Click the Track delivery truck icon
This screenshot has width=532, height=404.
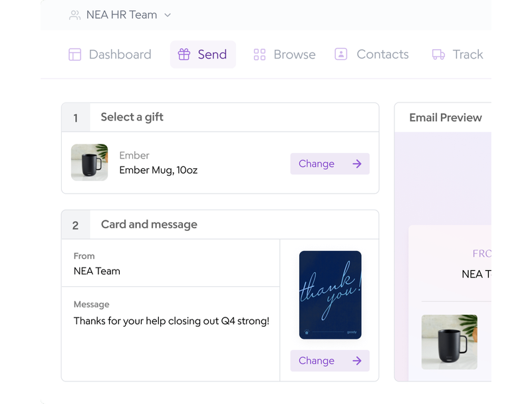[438, 55]
